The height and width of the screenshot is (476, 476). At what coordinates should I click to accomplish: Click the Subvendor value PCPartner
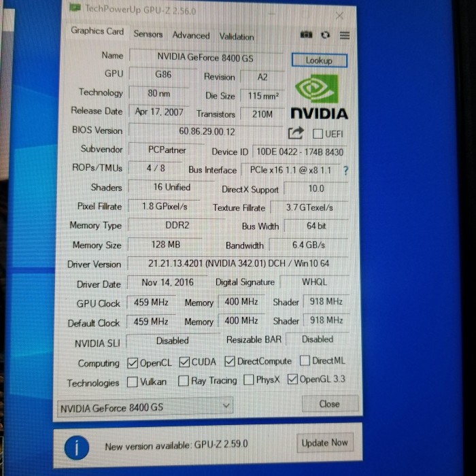click(167, 150)
